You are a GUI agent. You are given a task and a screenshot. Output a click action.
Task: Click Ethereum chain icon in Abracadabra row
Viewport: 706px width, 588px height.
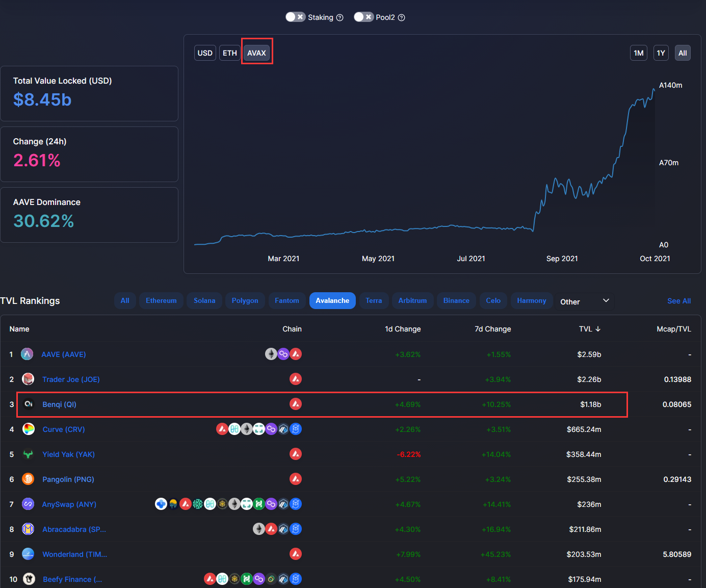[x=259, y=529]
